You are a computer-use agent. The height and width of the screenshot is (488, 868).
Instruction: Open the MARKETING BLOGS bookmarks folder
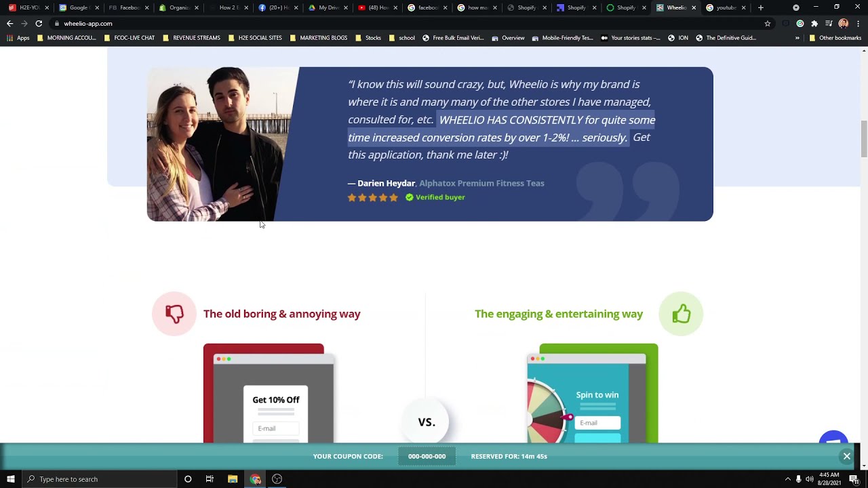pos(318,38)
